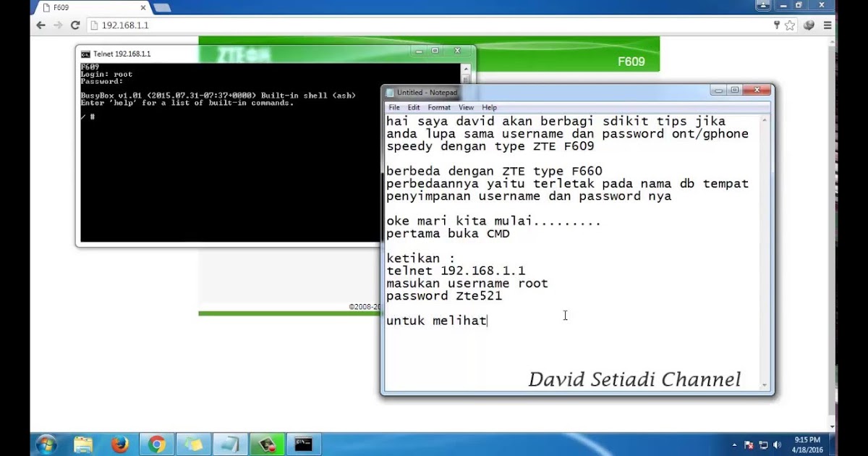Switch to the recorder app in the taskbar
The width and height of the screenshot is (868, 456).
click(x=268, y=444)
